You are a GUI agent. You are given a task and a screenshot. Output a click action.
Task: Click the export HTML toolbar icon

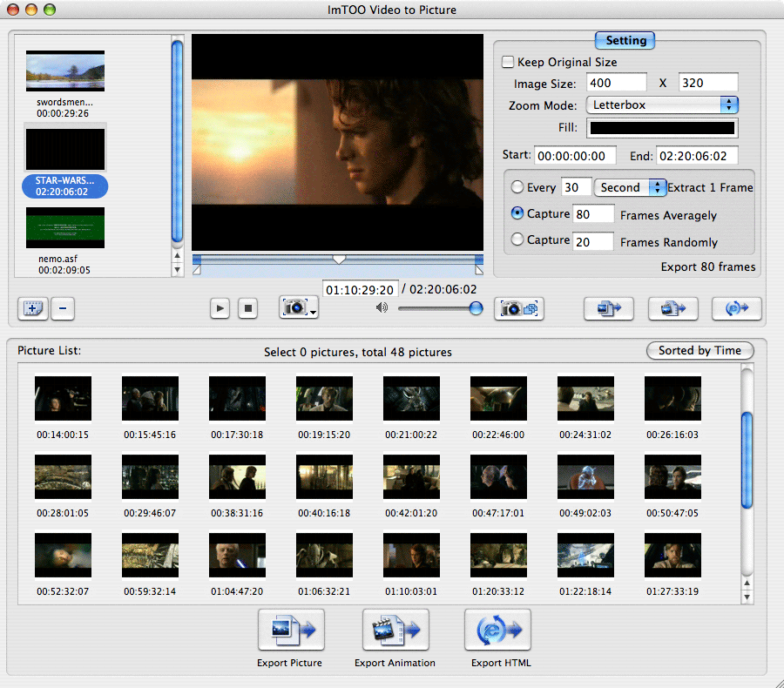[736, 308]
